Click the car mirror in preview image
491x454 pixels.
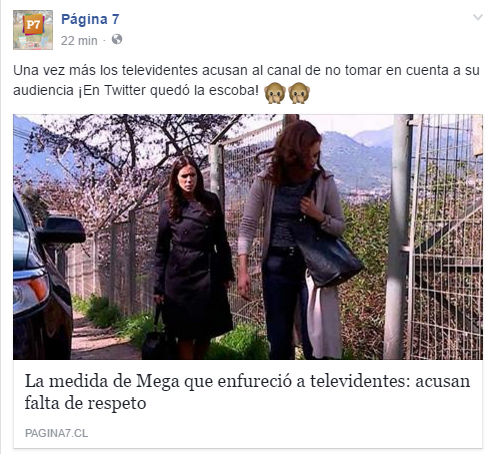pos(62,230)
